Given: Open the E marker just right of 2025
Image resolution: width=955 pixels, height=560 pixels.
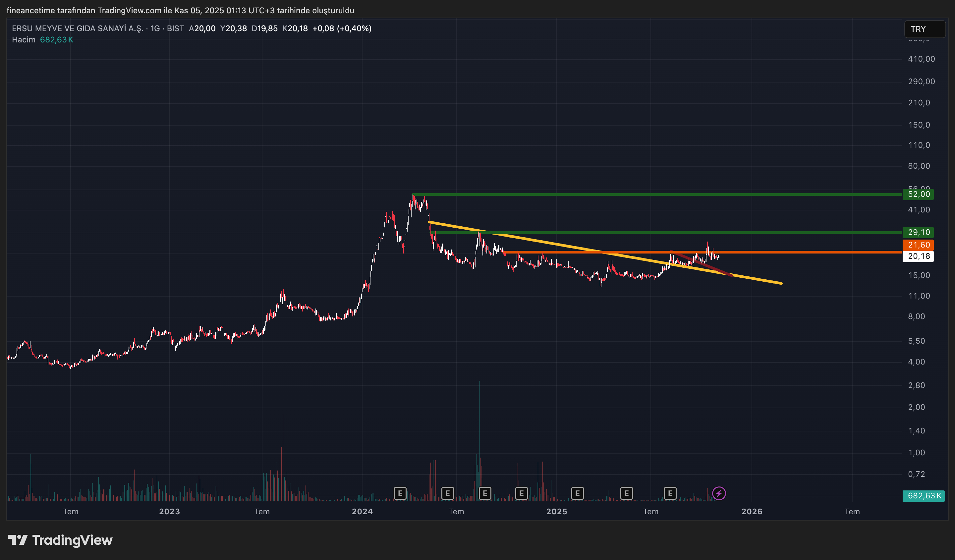Looking at the screenshot, I should tap(577, 493).
